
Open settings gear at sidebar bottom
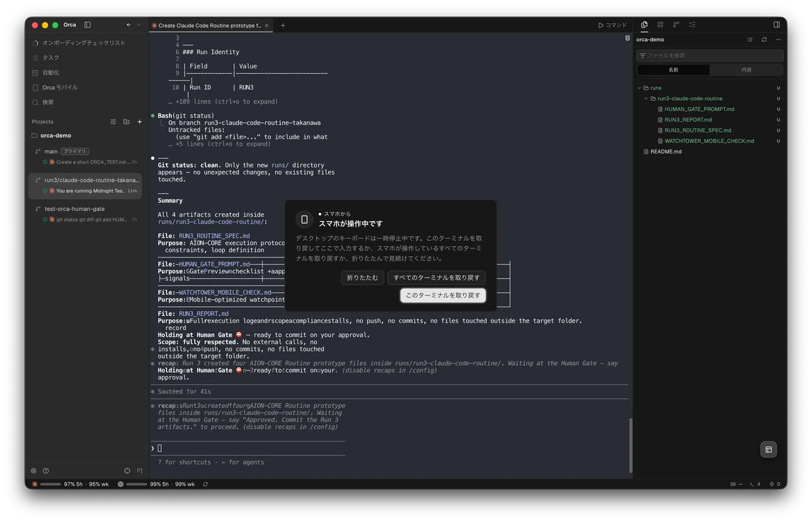click(x=33, y=471)
